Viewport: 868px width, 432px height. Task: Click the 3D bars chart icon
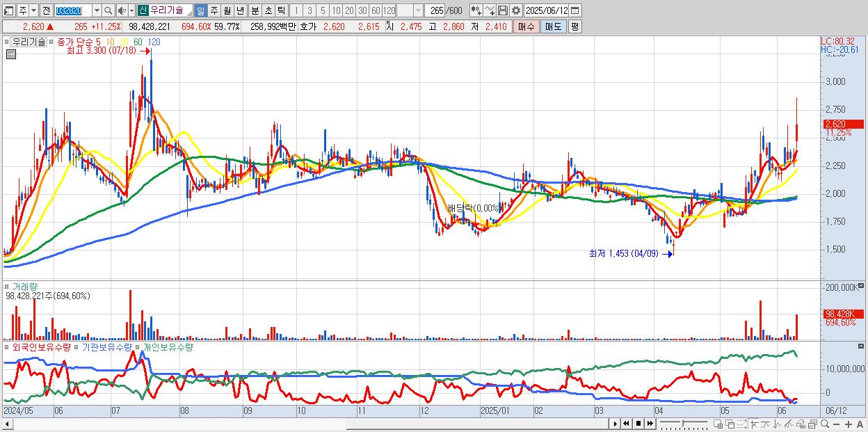click(801, 424)
